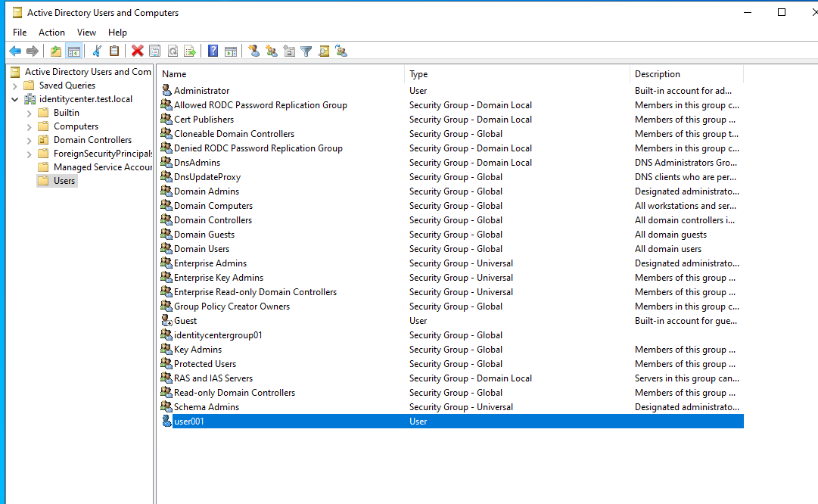Select the Enterprise Admins group
The image size is (818, 504).
(210, 263)
